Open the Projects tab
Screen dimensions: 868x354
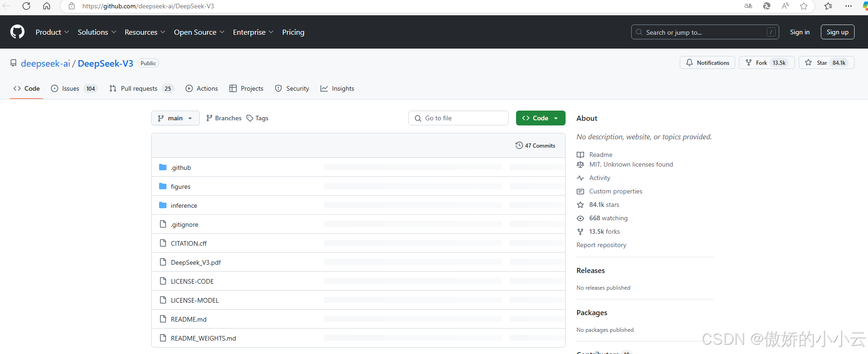[246, 88]
